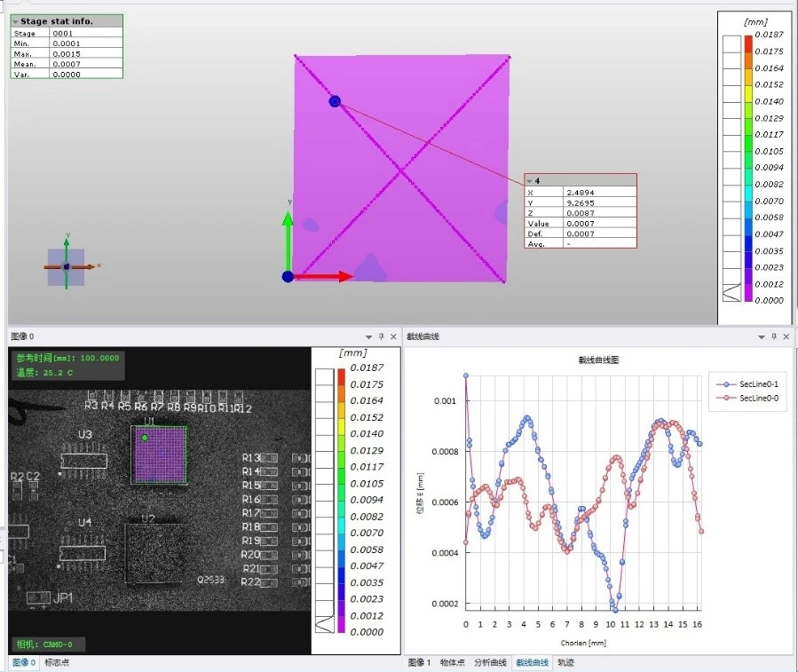Open 截线曲线 panel dropdown menu
798x672 pixels.
pyautogui.click(x=762, y=337)
